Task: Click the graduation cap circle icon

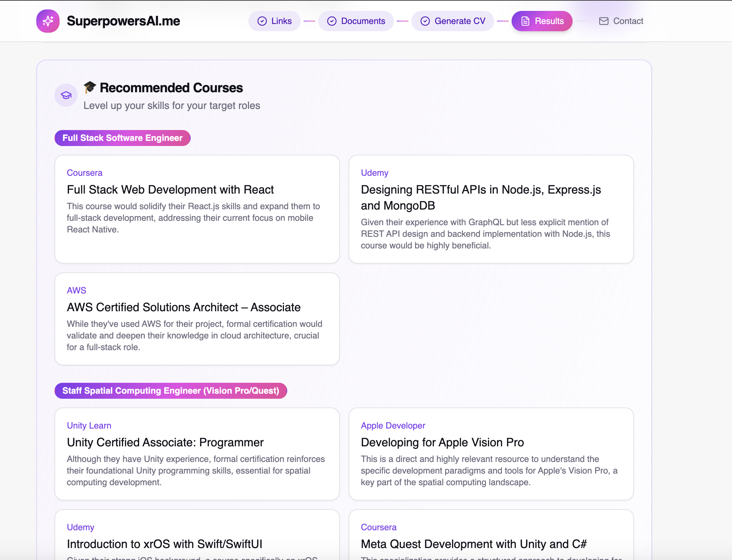Action: [66, 95]
